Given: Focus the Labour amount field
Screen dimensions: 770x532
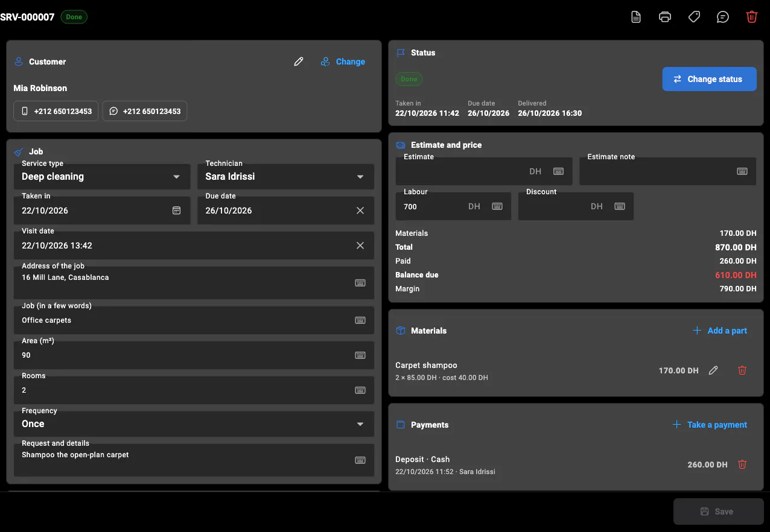Looking at the screenshot, I should tap(453, 206).
